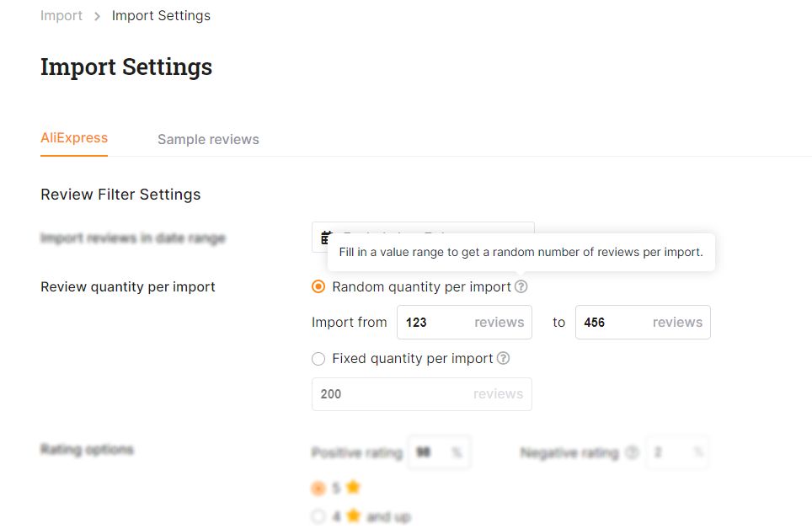This screenshot has width=812, height=529.
Task: Open the Import breadcrumb link
Action: coord(61,16)
